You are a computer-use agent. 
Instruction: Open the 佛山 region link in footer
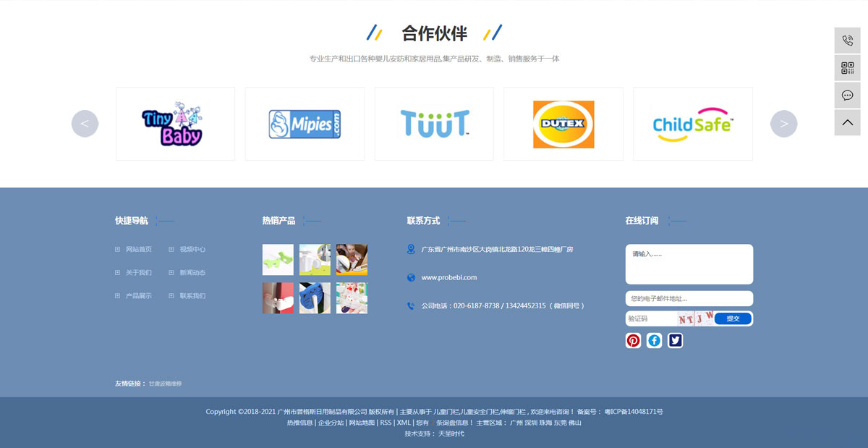[575, 423]
